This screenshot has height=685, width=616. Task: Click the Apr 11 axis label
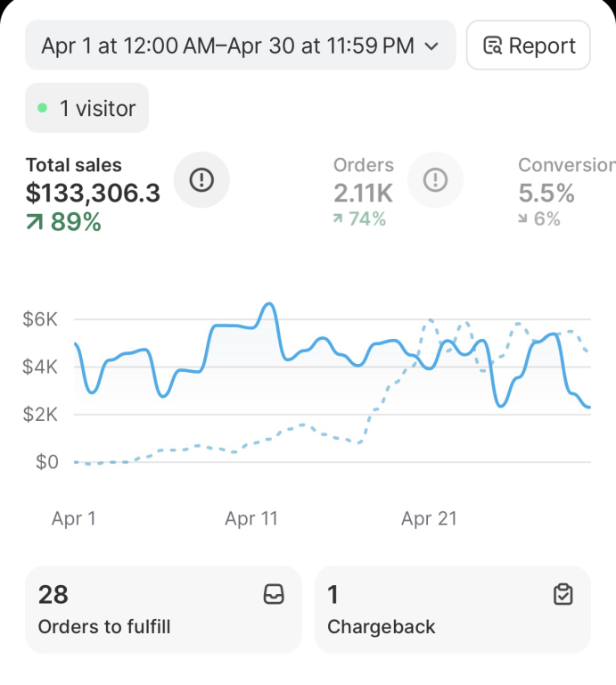[x=251, y=518]
